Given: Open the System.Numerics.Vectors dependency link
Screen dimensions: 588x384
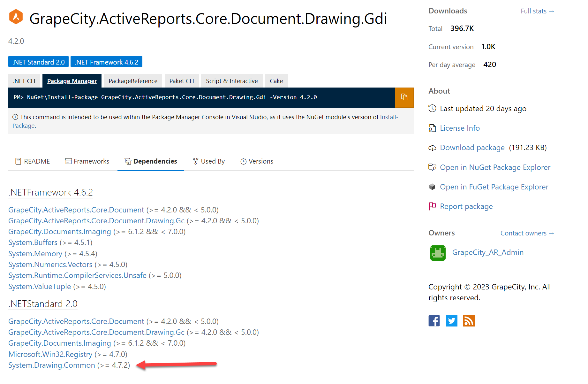Looking at the screenshot, I should [50, 265].
